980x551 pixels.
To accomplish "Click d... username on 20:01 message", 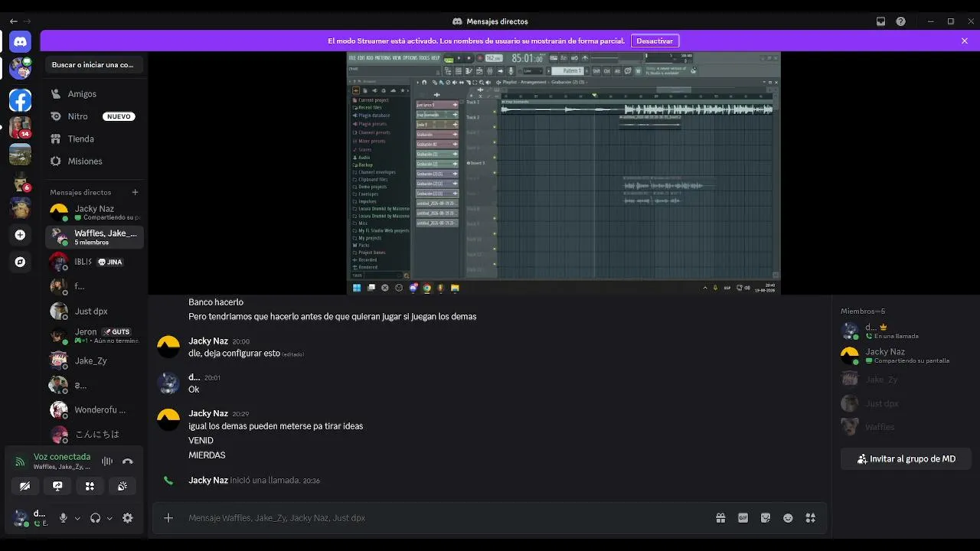I will (x=194, y=377).
